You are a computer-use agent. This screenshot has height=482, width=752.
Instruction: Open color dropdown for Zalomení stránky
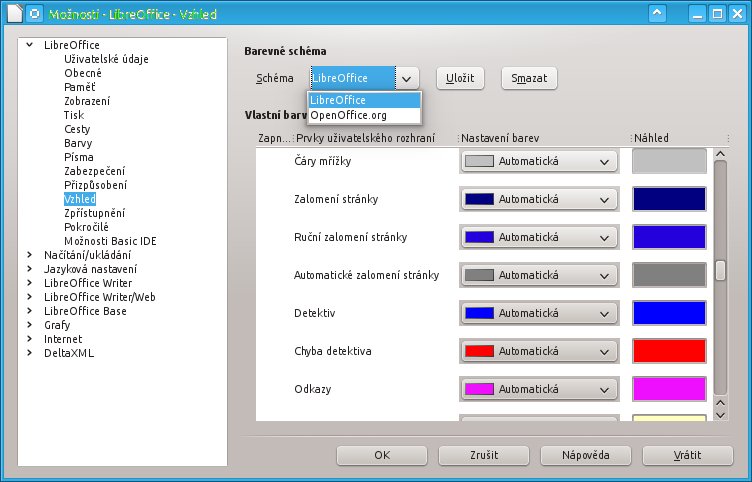539,199
